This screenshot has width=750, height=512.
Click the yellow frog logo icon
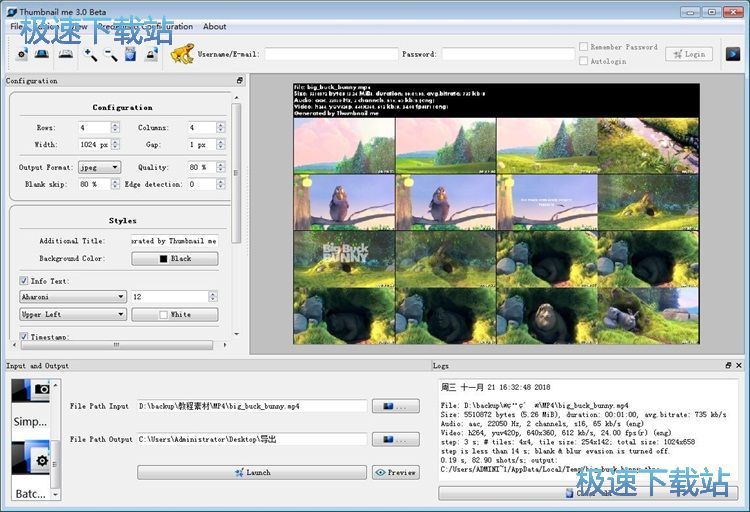(x=183, y=54)
